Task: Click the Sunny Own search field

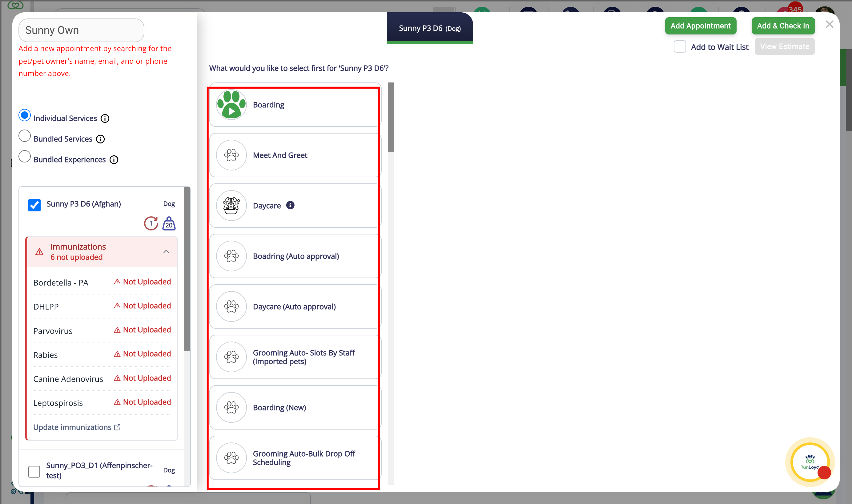Action: click(82, 30)
